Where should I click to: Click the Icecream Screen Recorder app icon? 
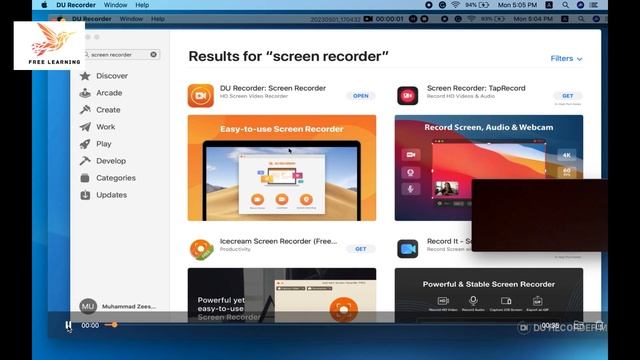tap(201, 249)
